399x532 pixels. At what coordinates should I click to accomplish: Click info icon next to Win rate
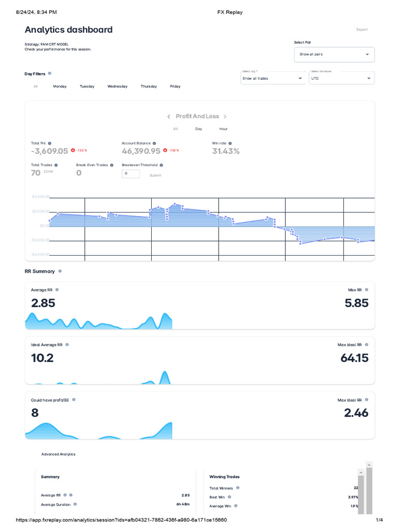click(230, 143)
